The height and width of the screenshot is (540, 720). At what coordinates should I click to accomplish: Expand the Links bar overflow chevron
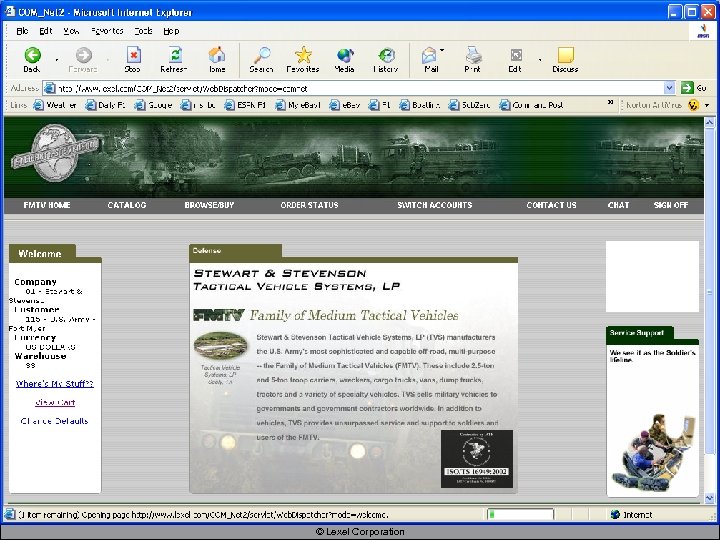[x=610, y=102]
